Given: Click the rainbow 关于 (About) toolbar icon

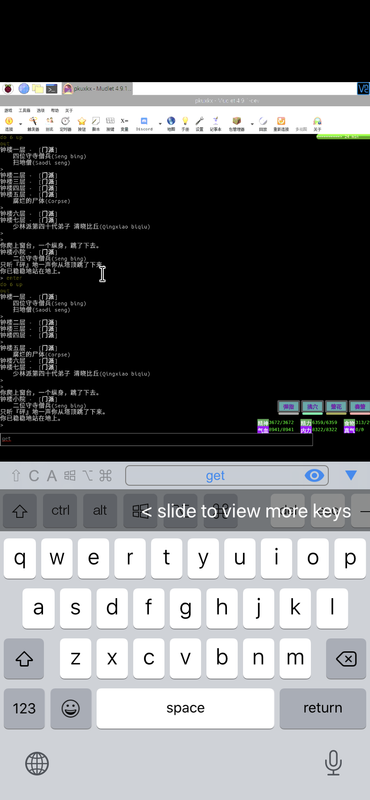Looking at the screenshot, I should (317, 124).
